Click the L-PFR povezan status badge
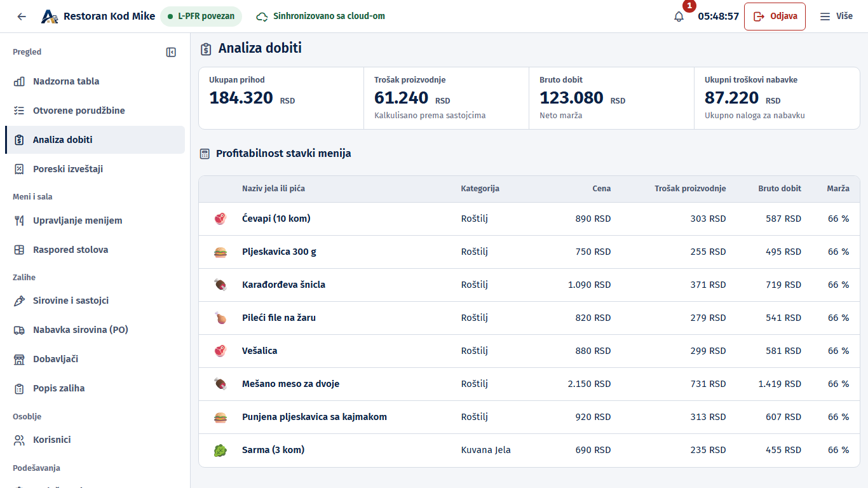The width and height of the screenshot is (868, 488). pos(201,17)
